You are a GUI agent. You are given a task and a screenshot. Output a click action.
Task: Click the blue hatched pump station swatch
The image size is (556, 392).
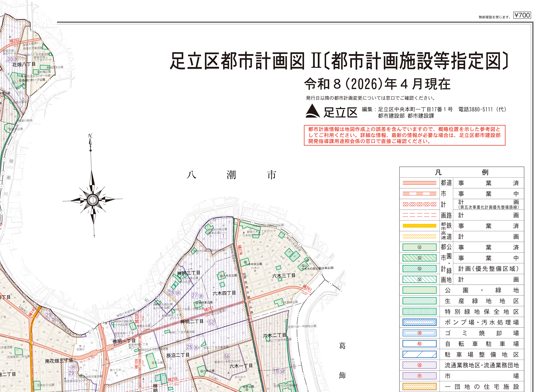click(419, 322)
